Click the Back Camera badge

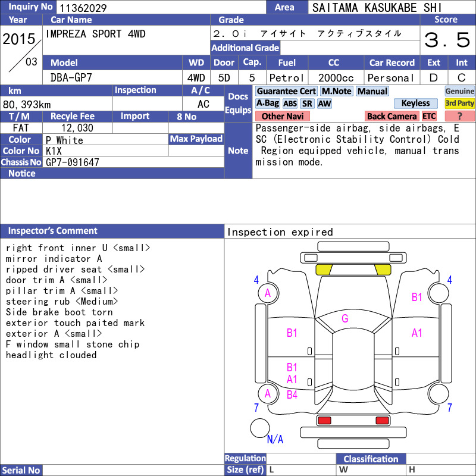tap(392, 116)
